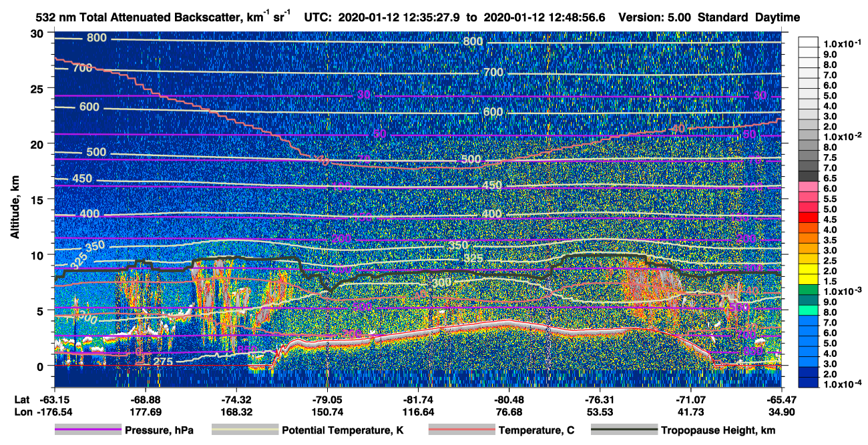Click the colorbar label '2.5'
868x445 pixels.
[x=830, y=261]
